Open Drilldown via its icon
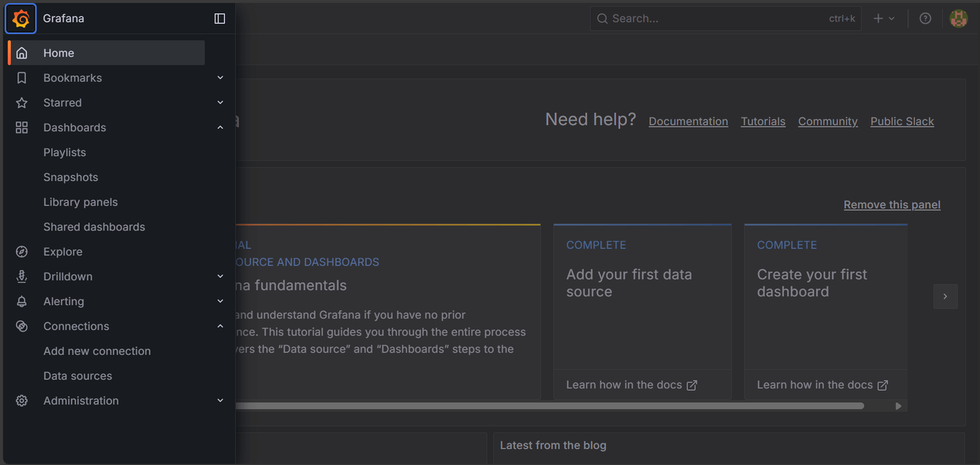Image resolution: width=980 pixels, height=465 pixels. coord(22,277)
